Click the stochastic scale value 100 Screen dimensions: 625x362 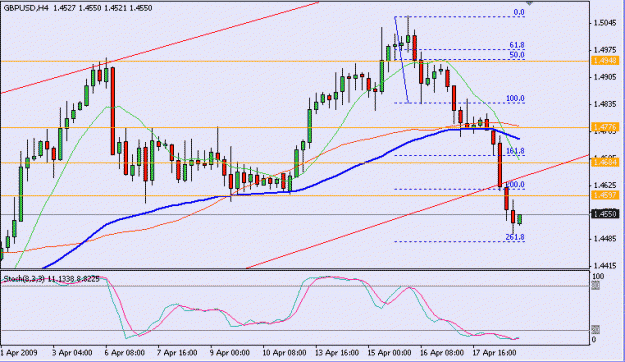pyautogui.click(x=598, y=276)
